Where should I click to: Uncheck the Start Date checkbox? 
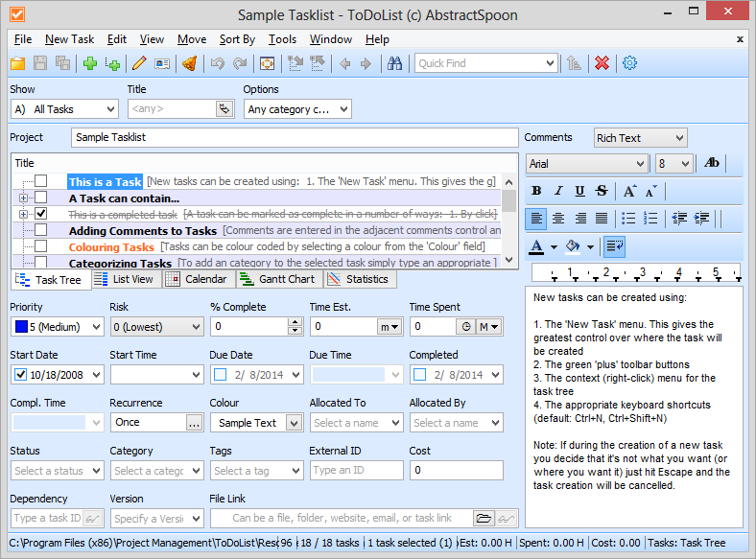(20, 375)
